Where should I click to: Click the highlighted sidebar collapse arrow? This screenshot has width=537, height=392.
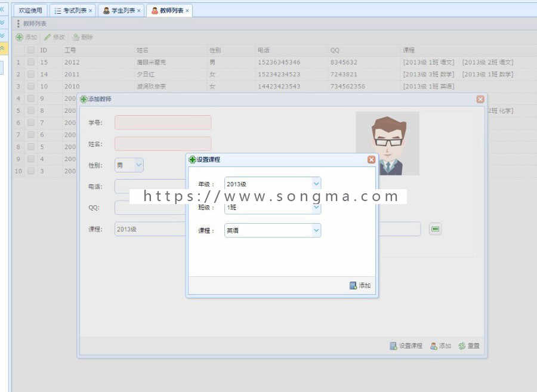click(x=2, y=48)
